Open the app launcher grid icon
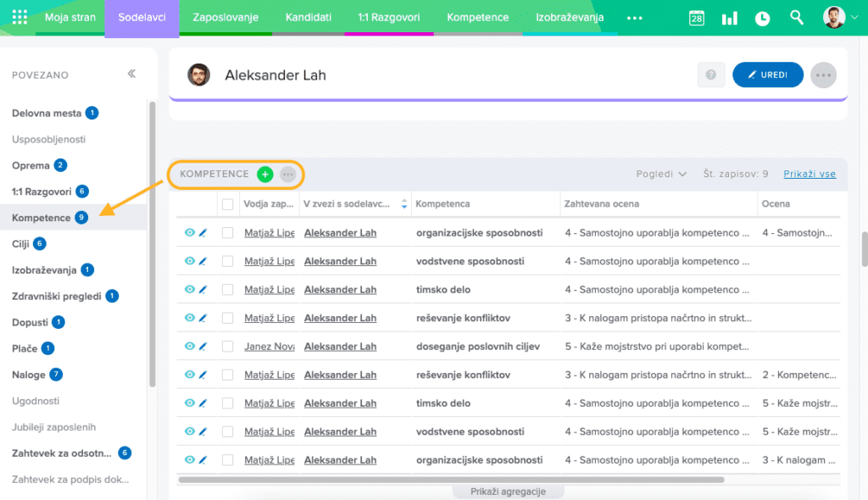The height and width of the screenshot is (500, 868). 20,18
